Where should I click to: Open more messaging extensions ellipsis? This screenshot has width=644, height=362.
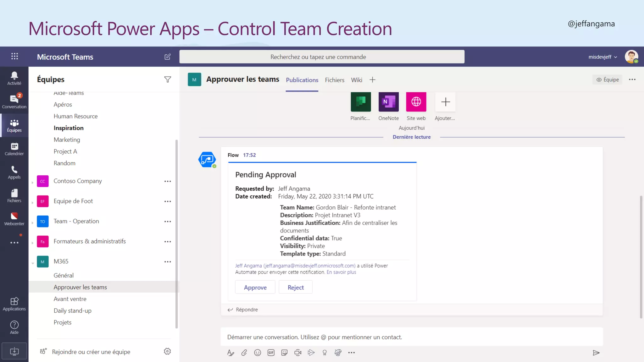click(x=352, y=353)
